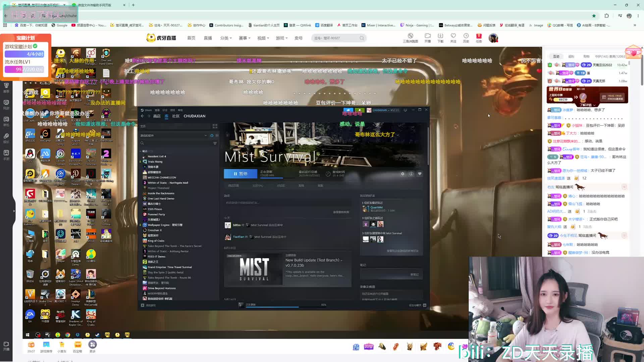The height and width of the screenshot is (362, 644).
Task: Open the New Build Update news thumbnail
Action: (x=254, y=269)
